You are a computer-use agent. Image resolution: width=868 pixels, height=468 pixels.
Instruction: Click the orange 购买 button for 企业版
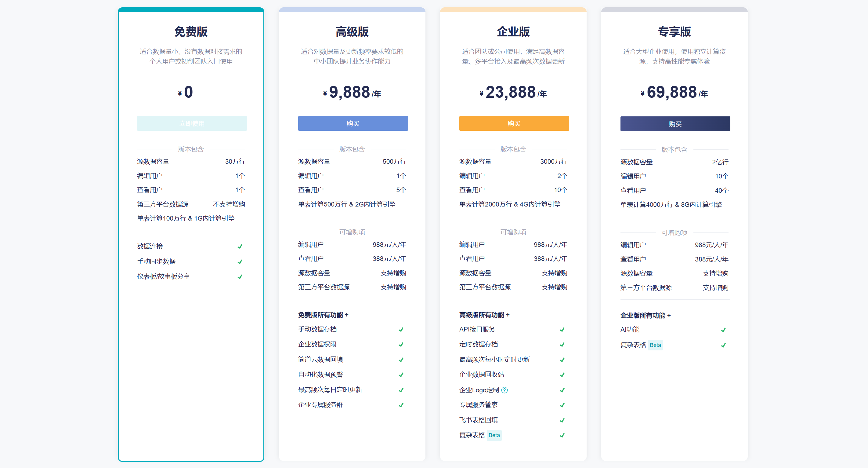click(514, 123)
